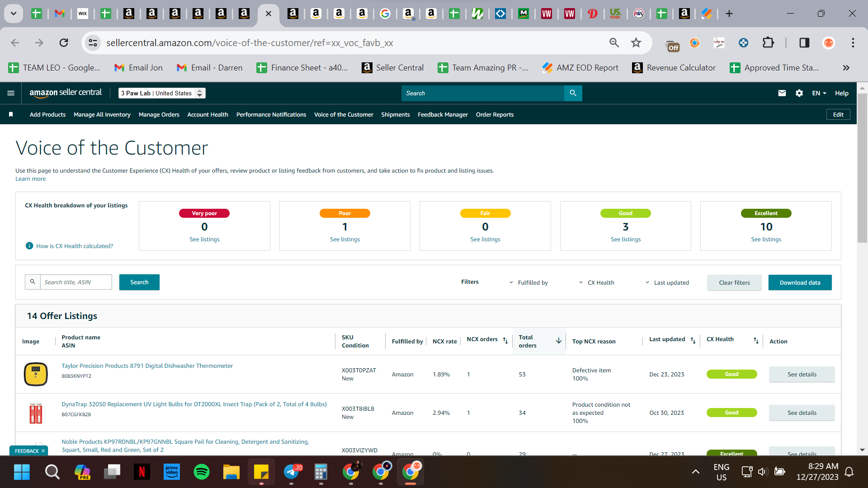Toggle the Chrome side panel icon
This screenshot has width=868, height=488.
click(804, 43)
